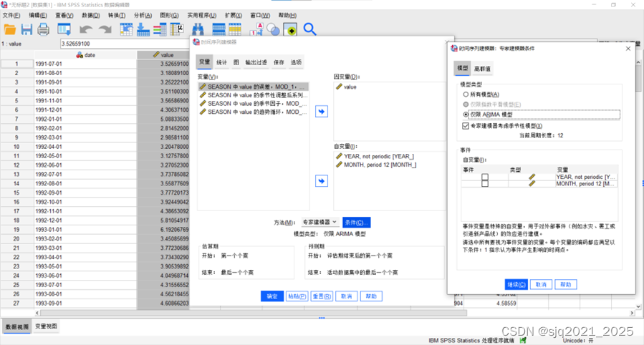Click the 条件 button next to method
Viewport: 644px width, 345px height.
(x=357, y=223)
